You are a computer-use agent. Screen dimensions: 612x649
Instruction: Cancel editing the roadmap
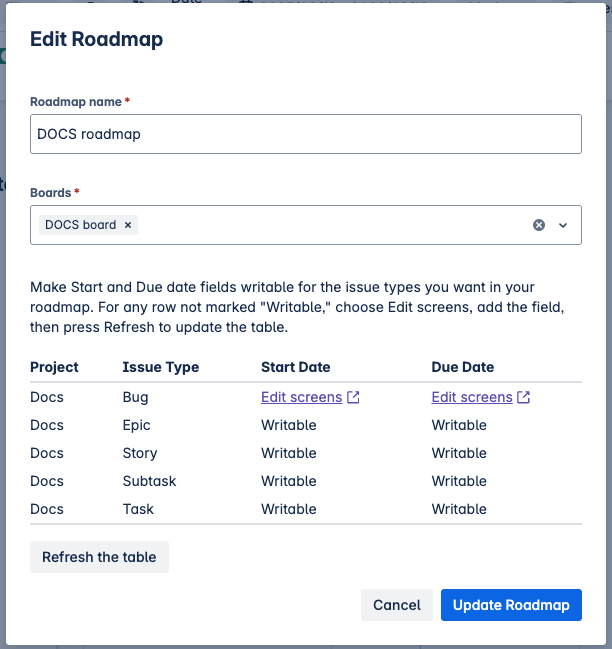tap(397, 605)
